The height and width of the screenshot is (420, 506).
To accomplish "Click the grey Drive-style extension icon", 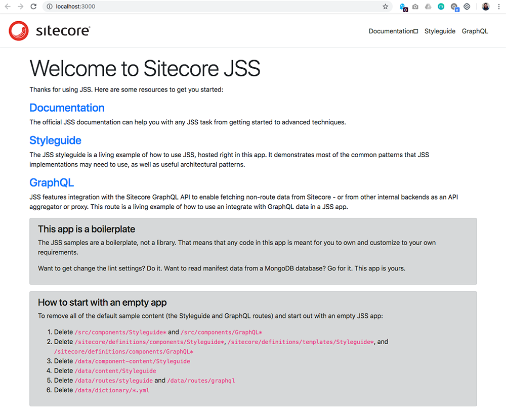I will click(x=428, y=7).
